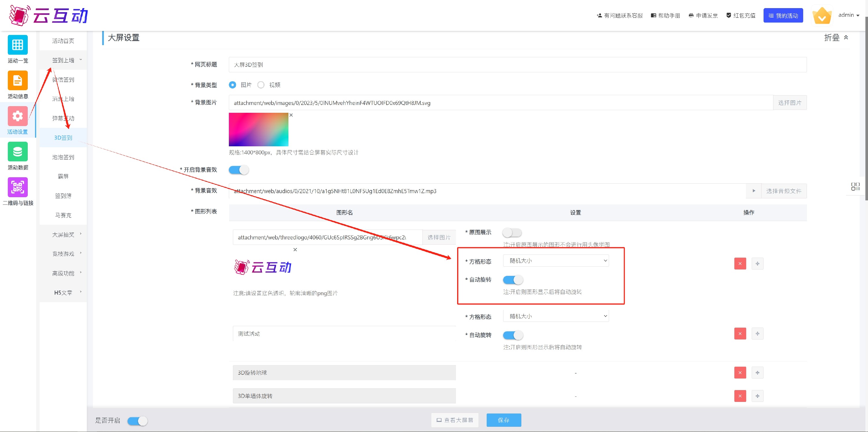Delete the 3D旋转地球 shape row
The image size is (868, 432).
(x=740, y=373)
